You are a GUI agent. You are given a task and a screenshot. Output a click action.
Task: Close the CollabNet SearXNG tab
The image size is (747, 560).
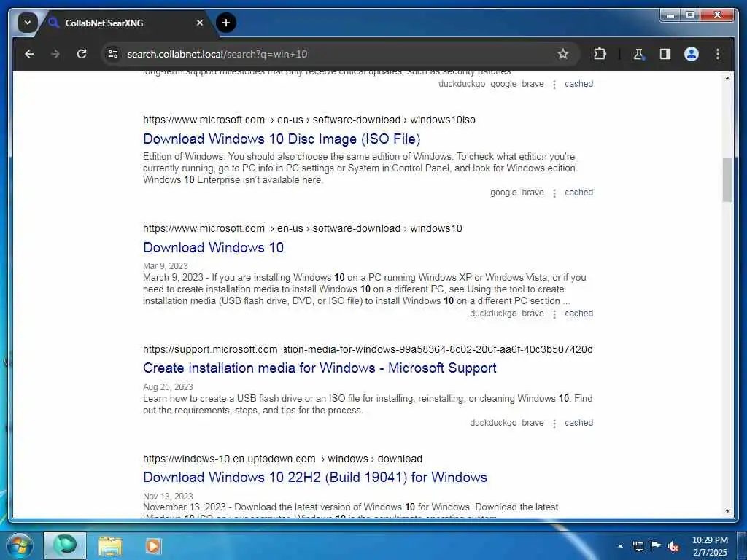200,23
